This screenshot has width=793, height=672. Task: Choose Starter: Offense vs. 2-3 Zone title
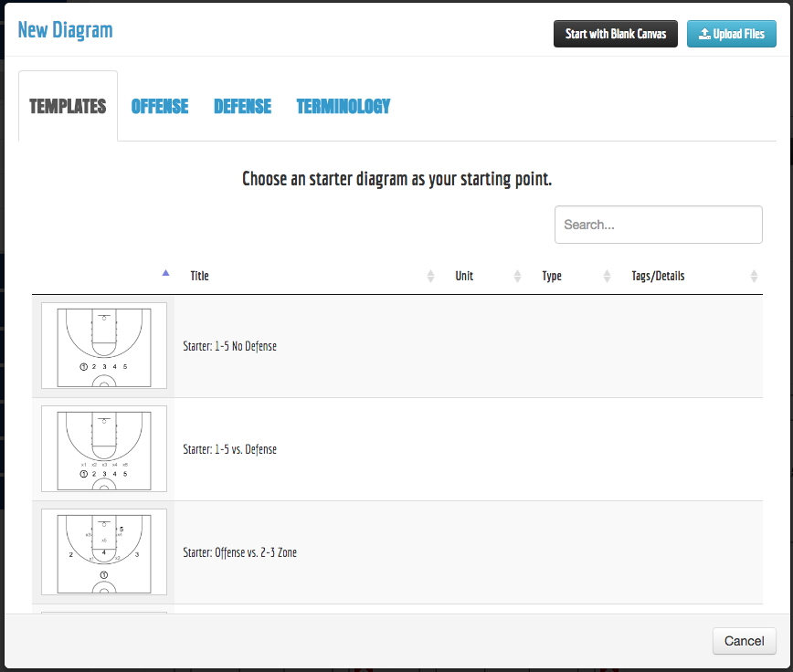(239, 552)
